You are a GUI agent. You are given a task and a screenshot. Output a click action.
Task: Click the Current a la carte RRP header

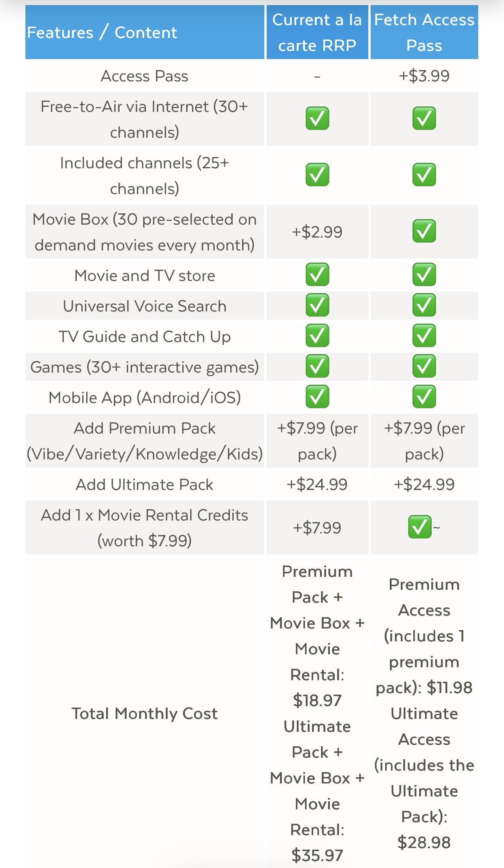(317, 32)
